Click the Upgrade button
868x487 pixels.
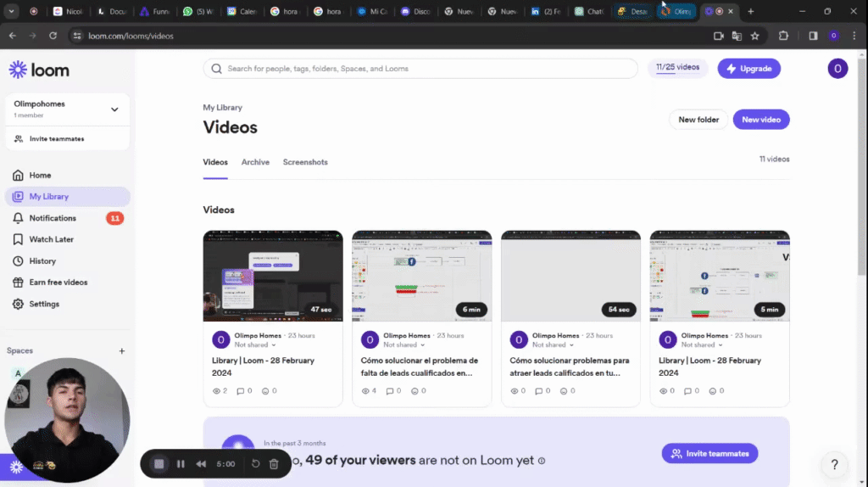pyautogui.click(x=749, y=69)
